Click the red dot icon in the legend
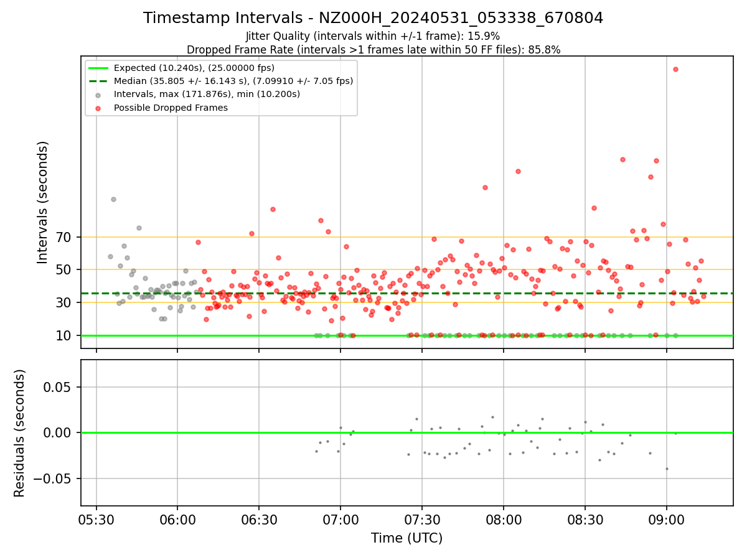Screen dimensions: 747x560 tap(98, 108)
